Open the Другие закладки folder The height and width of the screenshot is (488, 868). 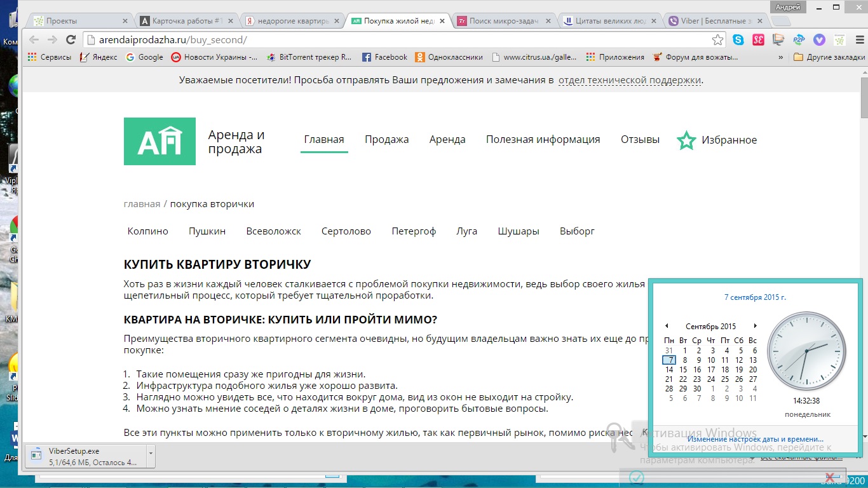829,57
